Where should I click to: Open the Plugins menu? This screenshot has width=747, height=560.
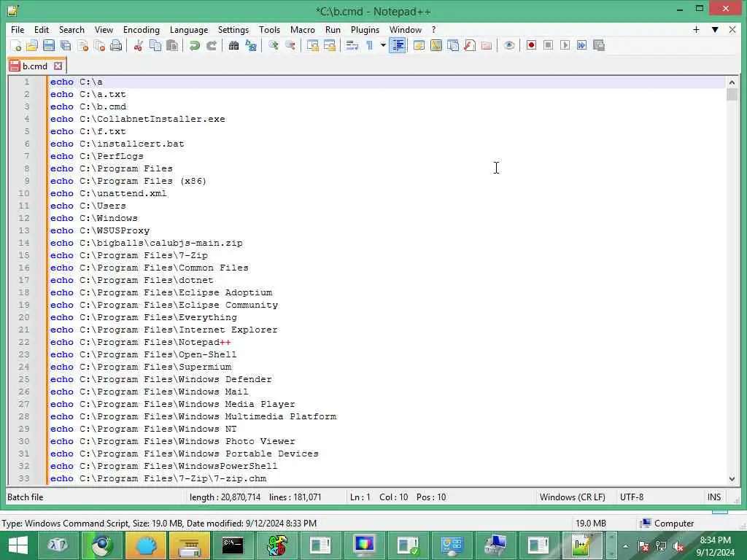coord(365,29)
